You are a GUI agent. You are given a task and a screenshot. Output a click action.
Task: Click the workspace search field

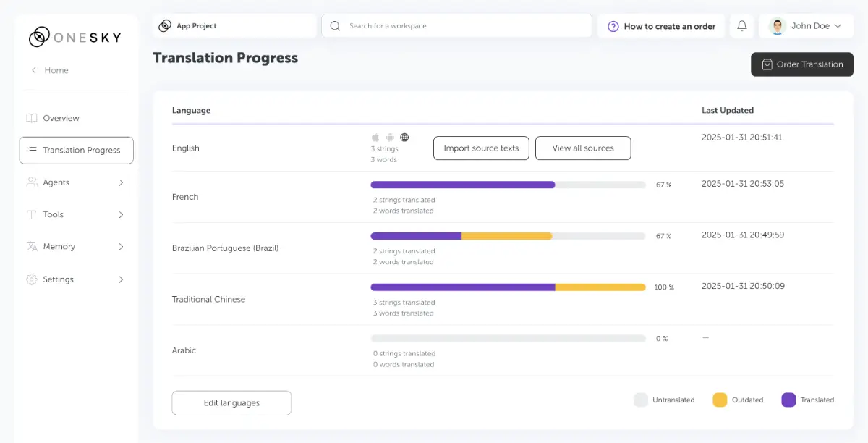tap(463, 26)
